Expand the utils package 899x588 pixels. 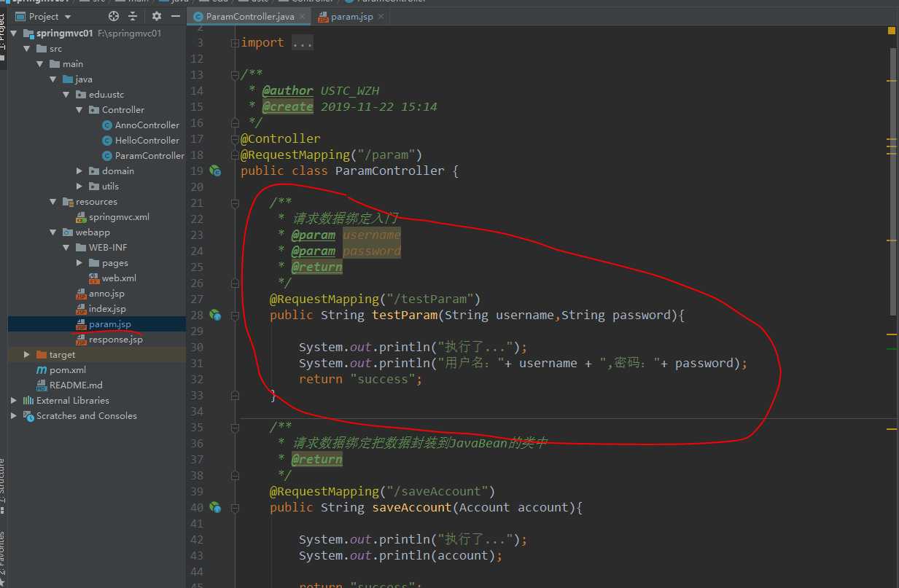(79, 187)
